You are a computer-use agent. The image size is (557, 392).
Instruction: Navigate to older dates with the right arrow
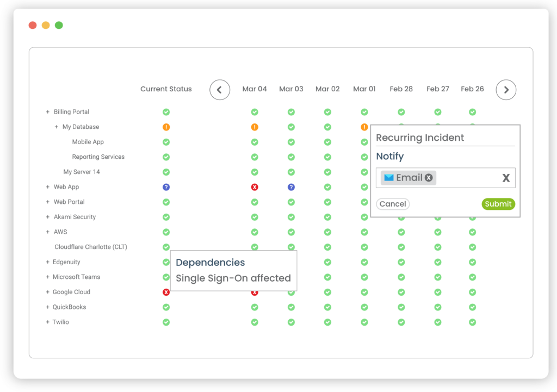[506, 90]
